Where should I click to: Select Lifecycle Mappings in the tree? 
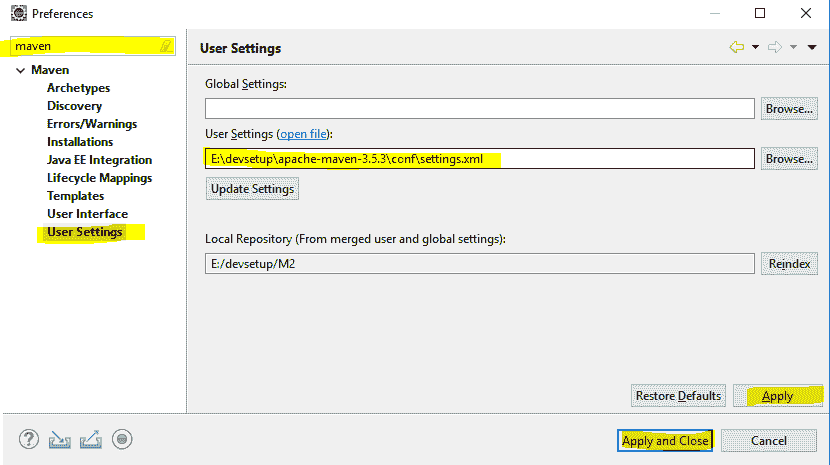(99, 178)
